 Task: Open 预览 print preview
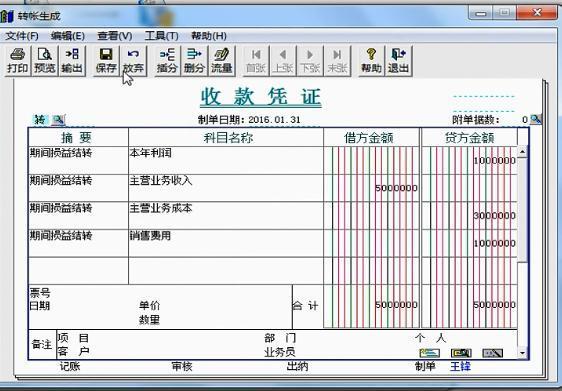click(x=44, y=61)
